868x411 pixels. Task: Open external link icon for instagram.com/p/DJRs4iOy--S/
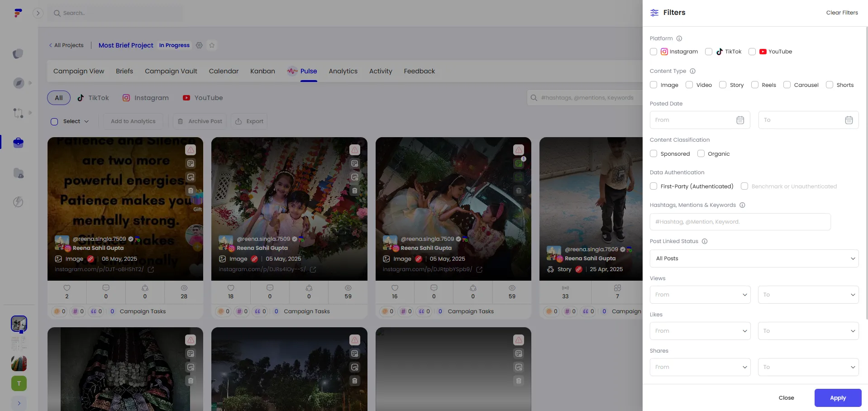313,269
